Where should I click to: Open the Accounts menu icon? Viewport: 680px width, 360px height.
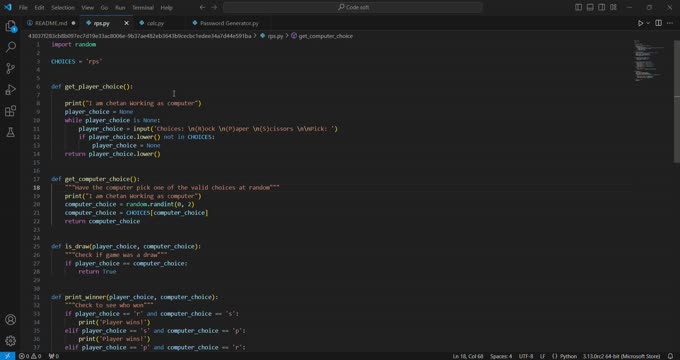(10, 320)
